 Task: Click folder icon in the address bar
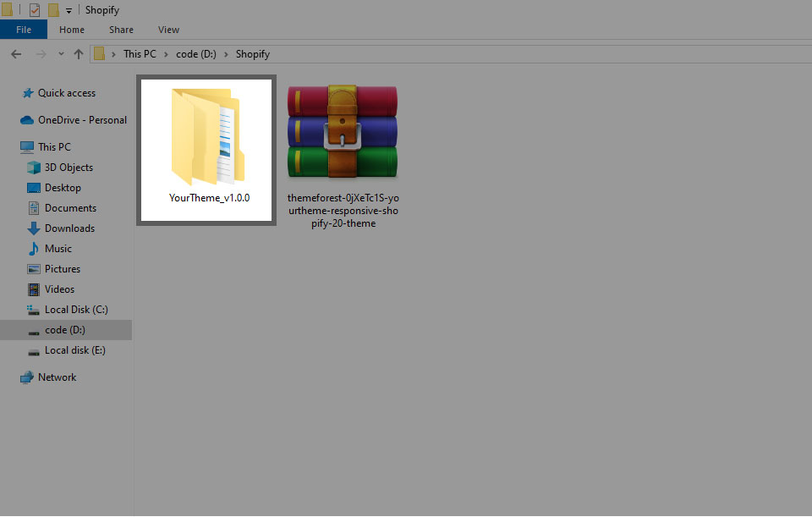coord(100,54)
